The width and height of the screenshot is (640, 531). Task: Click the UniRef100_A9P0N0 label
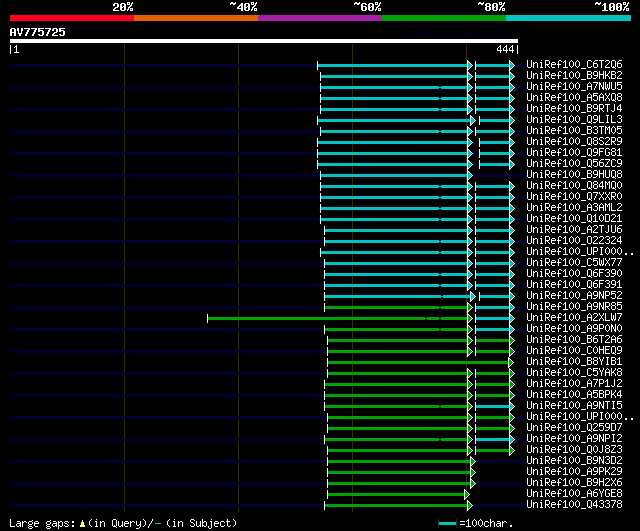(574, 329)
